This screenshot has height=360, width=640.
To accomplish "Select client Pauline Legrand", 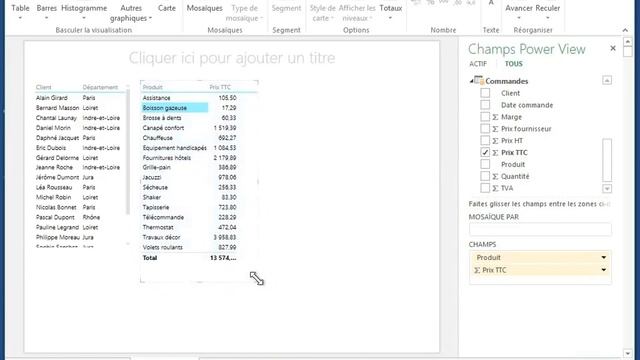I will [57, 227].
